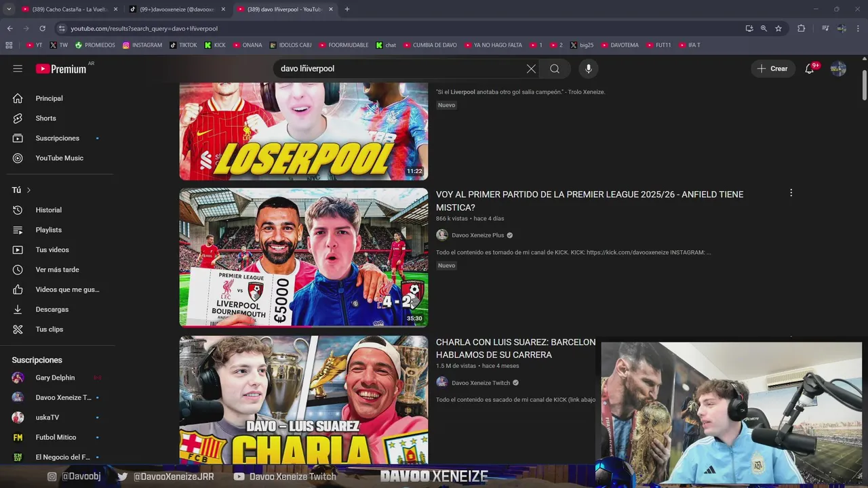Open the TIKTOK bookmark
The height and width of the screenshot is (488, 868).
coord(183,45)
